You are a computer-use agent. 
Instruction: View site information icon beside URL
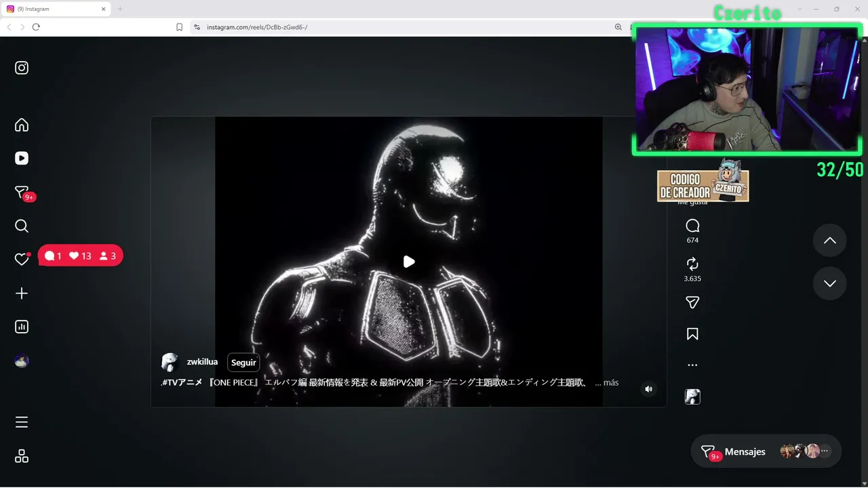point(197,27)
